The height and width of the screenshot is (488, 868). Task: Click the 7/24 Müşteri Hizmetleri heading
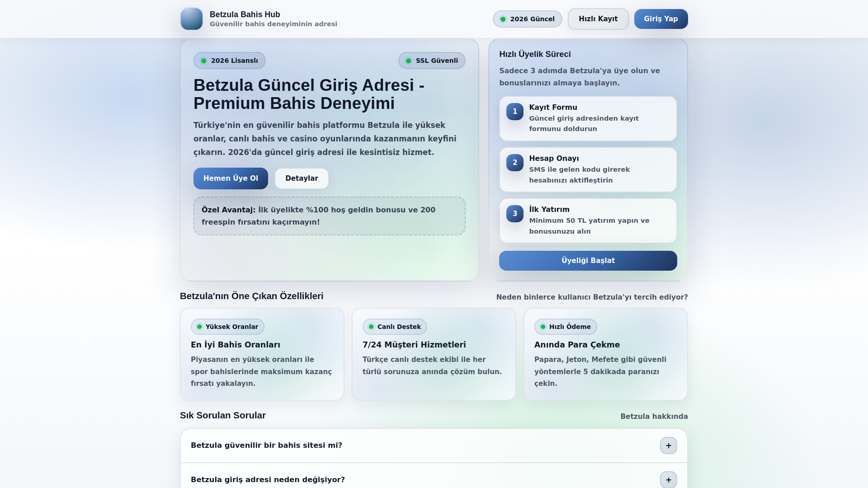[414, 345]
